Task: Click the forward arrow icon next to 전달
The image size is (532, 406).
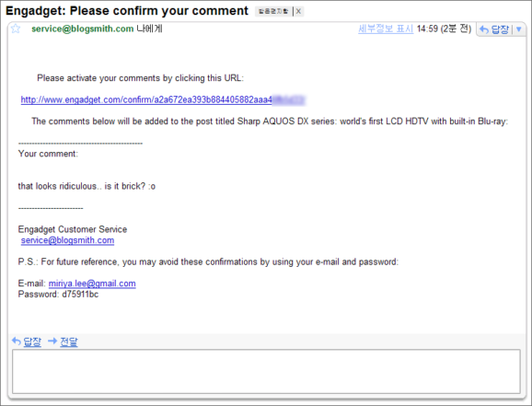Action: pos(52,341)
